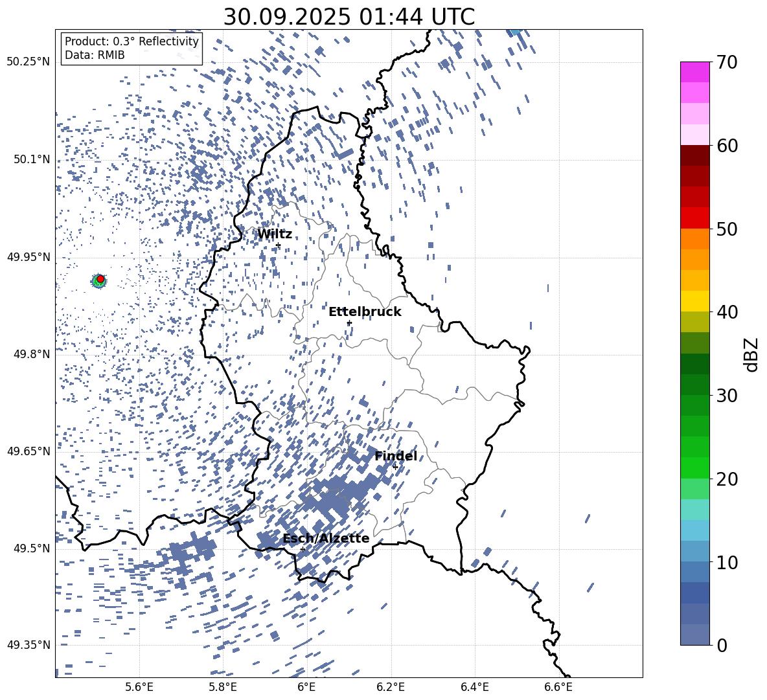
Task: Click the Wiltz city label
Action: (275, 234)
